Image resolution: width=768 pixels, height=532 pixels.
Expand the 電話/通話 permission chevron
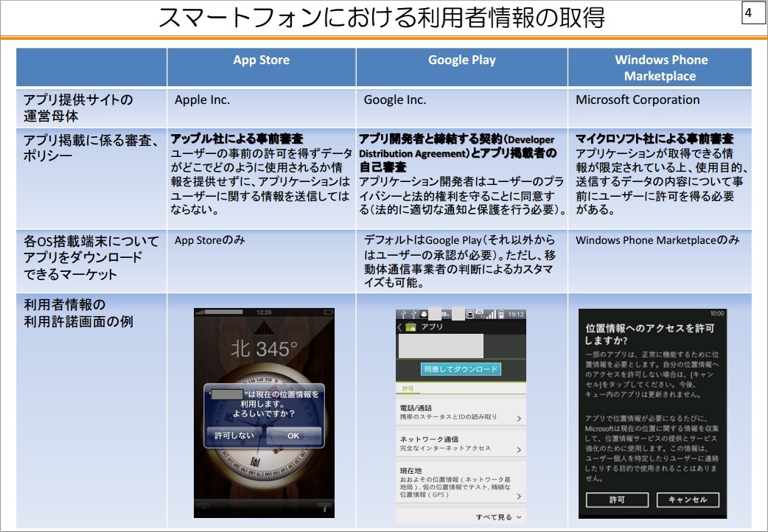coord(519,419)
